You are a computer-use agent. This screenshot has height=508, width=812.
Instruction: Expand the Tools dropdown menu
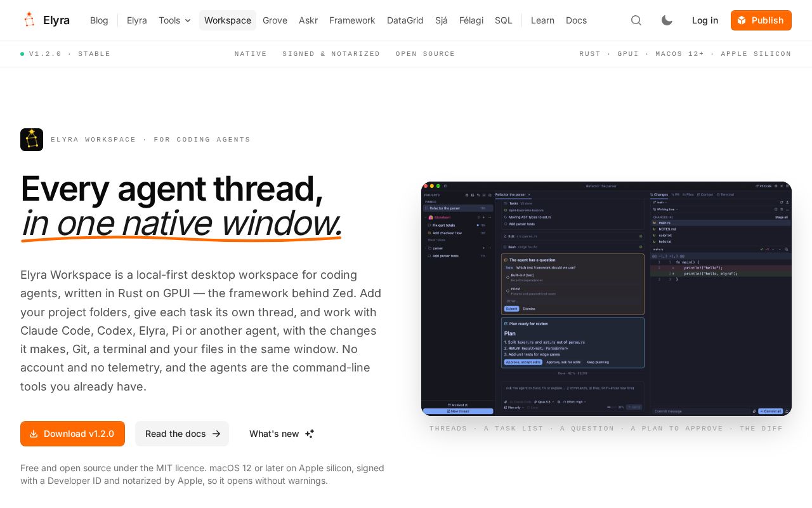click(x=175, y=20)
